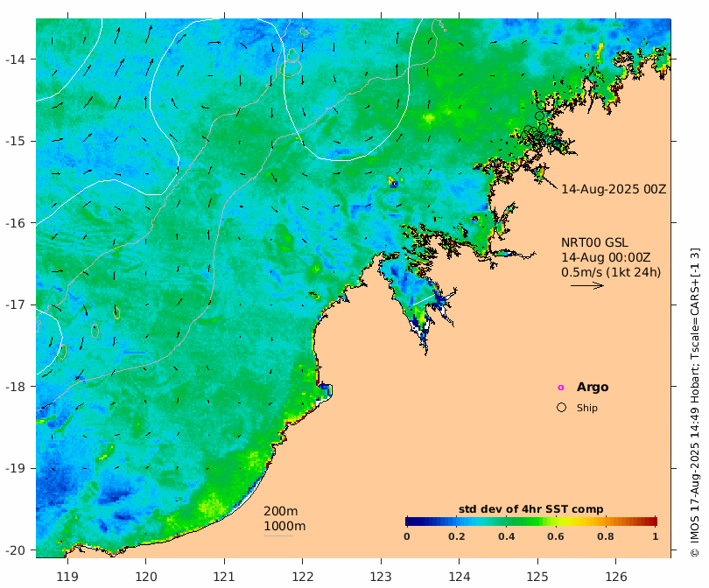Click the '14-Aug-2025 00Z' ship annotation
The image size is (709, 588).
pos(614,189)
